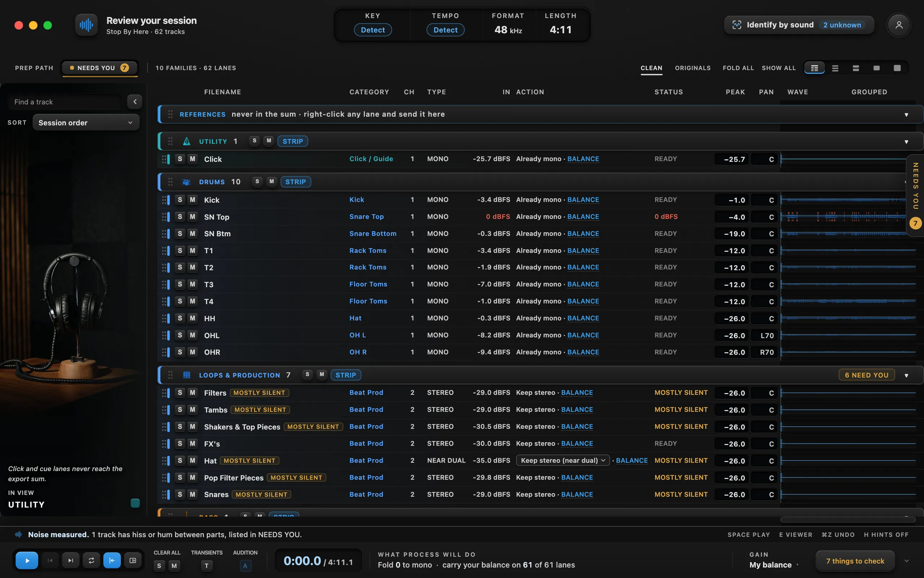Viewport: 924px width, 578px height.
Task: Open the Session order sort dropdown
Action: click(86, 123)
